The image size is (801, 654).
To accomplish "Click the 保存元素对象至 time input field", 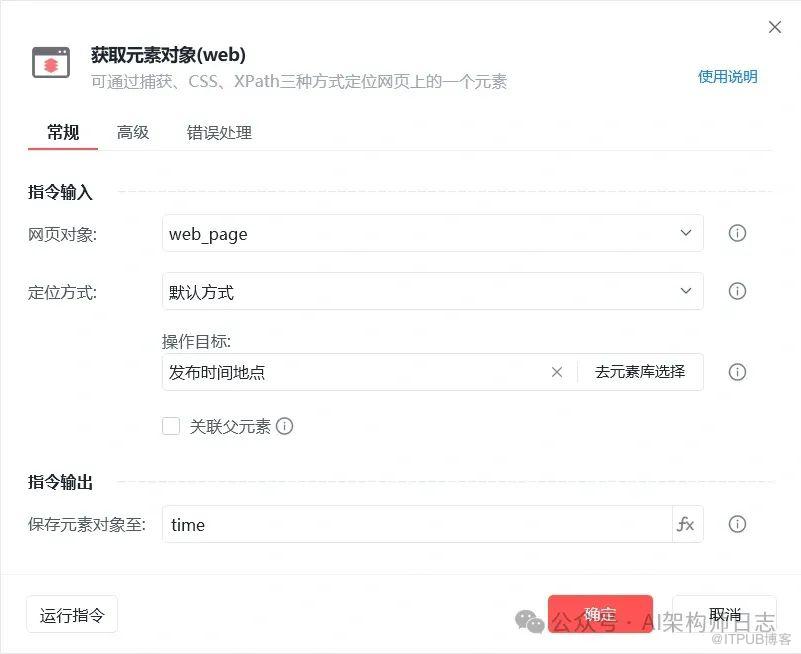I will tap(417, 524).
